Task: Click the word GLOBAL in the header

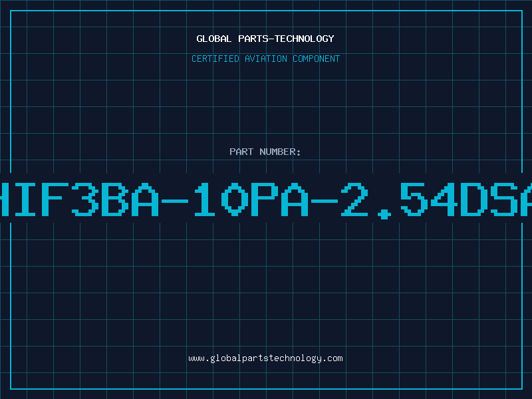Action: coord(213,39)
